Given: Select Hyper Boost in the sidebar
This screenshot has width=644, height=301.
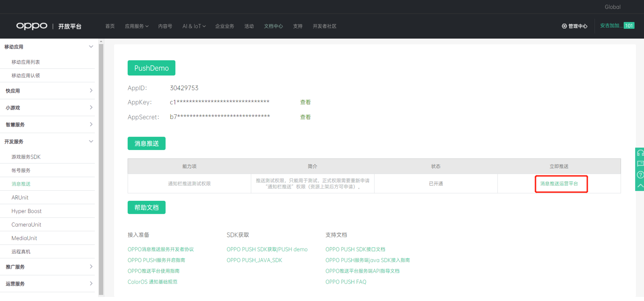Looking at the screenshot, I should [26, 211].
